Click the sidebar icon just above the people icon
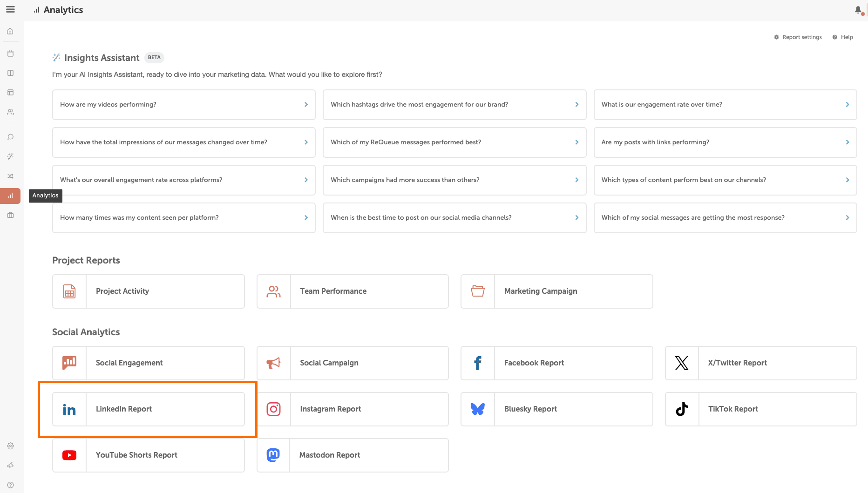Viewport: 868px width, 493px height. [x=10, y=93]
